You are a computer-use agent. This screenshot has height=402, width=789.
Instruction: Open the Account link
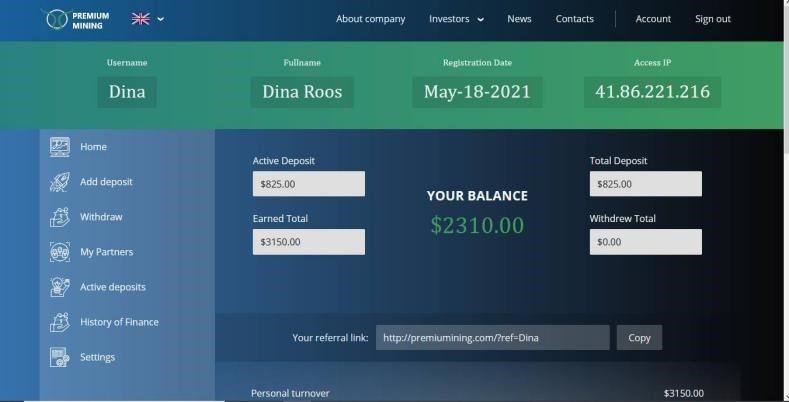tap(653, 19)
